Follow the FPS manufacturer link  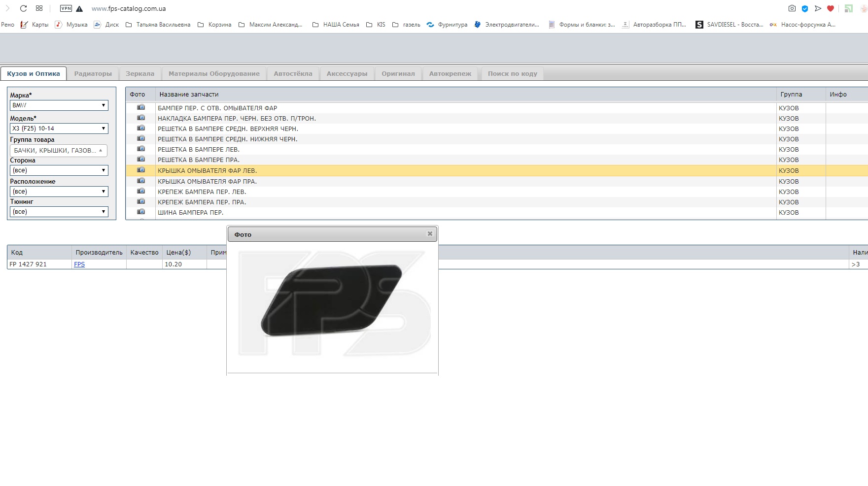coord(79,264)
